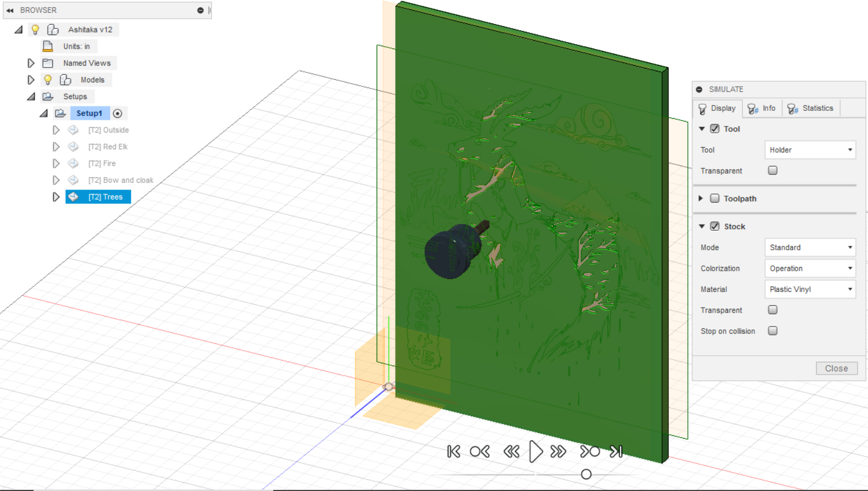This screenshot has height=491, width=868.
Task: Open the Tool dropdown showing Holder
Action: click(x=810, y=149)
